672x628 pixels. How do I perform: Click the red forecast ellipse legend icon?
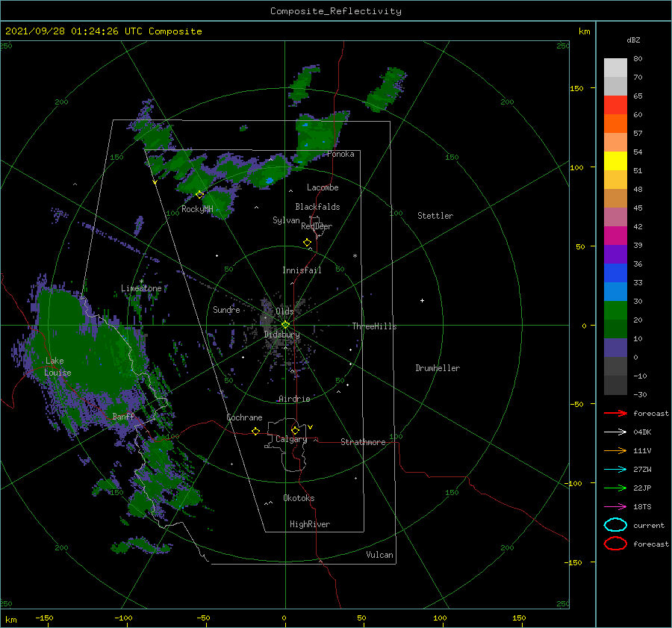point(615,544)
